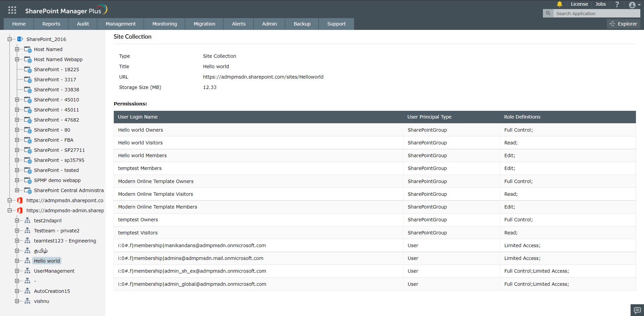Expand the Hello world site node
Image resolution: width=644 pixels, height=316 pixels.
pyautogui.click(x=17, y=261)
